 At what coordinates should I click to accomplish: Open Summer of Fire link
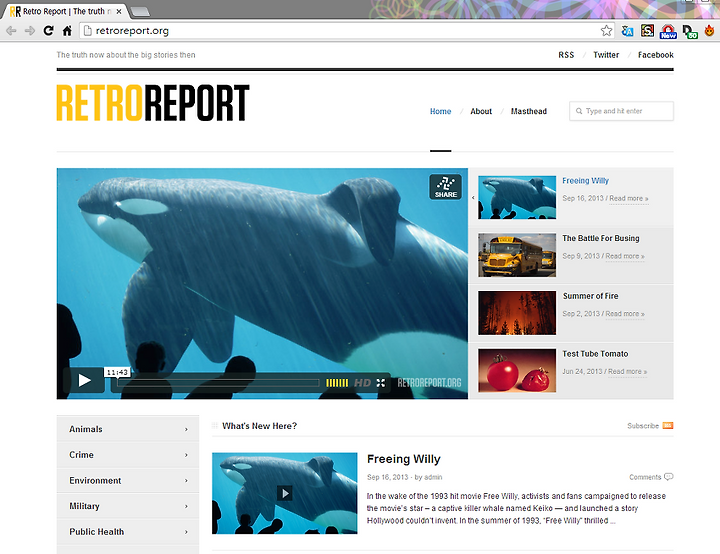tap(591, 296)
